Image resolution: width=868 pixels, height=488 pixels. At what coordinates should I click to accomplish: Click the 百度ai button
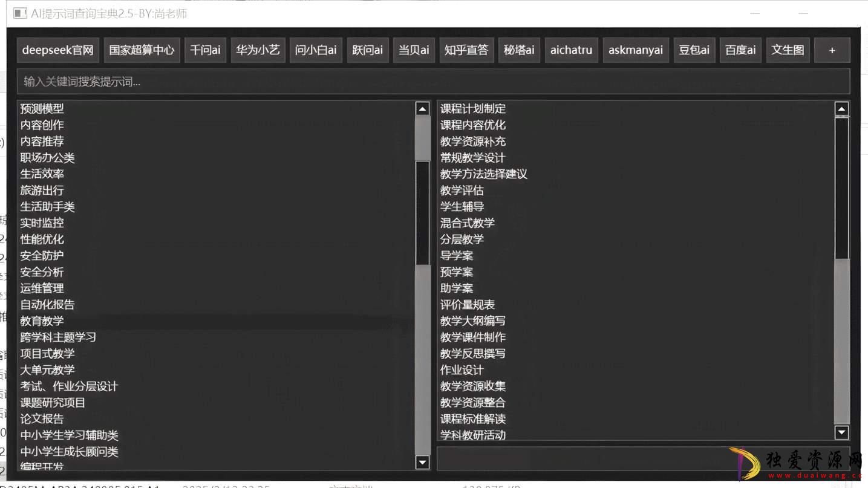click(x=740, y=50)
